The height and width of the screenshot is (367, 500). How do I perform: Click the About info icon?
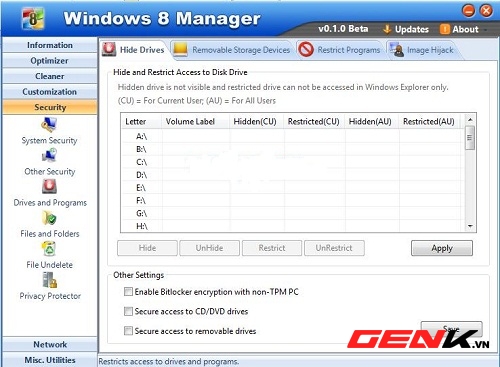tap(445, 29)
